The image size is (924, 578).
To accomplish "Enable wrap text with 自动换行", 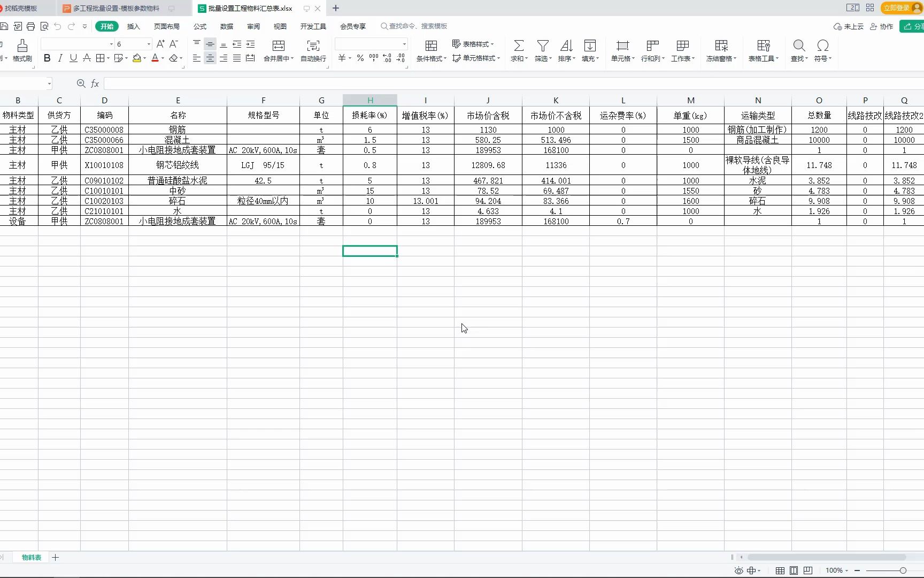I will tap(312, 51).
